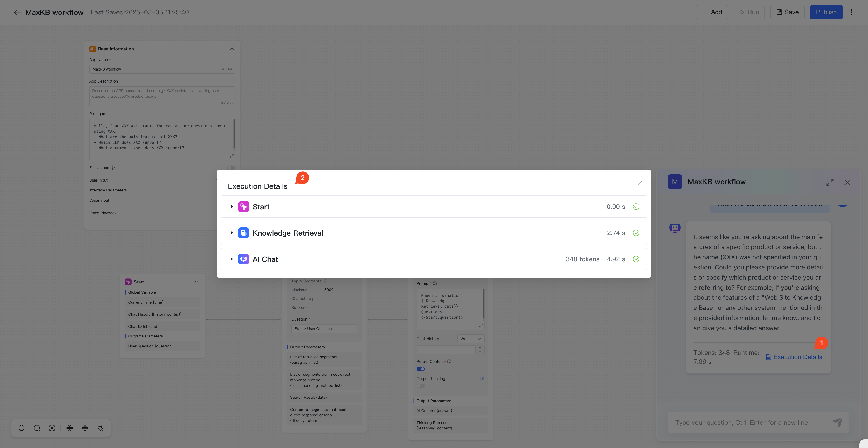This screenshot has height=448, width=868.
Task: Click the Knowledge Retrieval success checkmark
Action: pyautogui.click(x=636, y=233)
